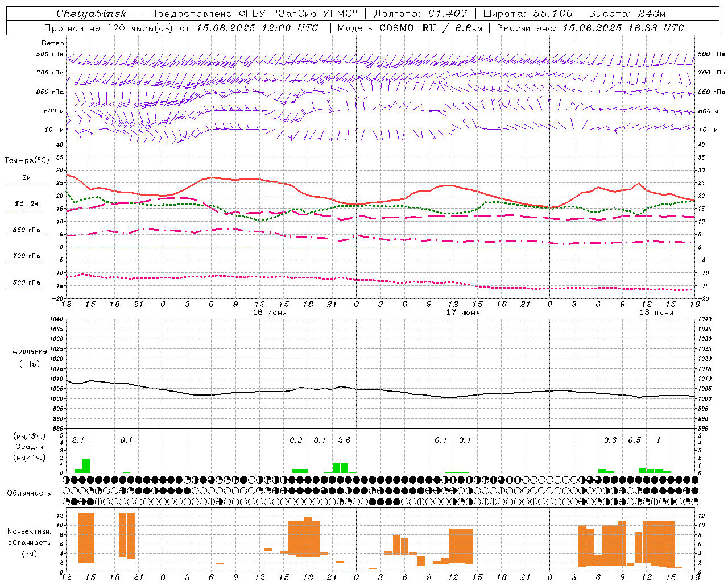The width and height of the screenshot is (728, 582).
Task: Click the 'Ветер' wind panel label
Action: [53, 43]
